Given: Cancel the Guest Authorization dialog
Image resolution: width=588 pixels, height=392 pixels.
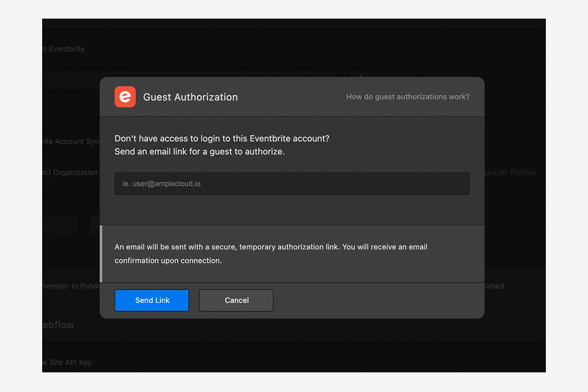Looking at the screenshot, I should click(x=236, y=300).
